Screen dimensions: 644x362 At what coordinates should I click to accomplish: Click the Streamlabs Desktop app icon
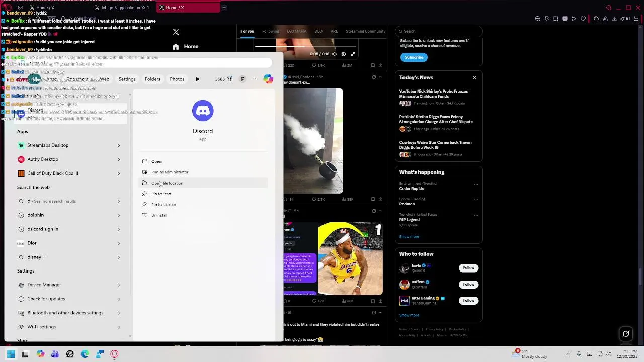[21, 145]
